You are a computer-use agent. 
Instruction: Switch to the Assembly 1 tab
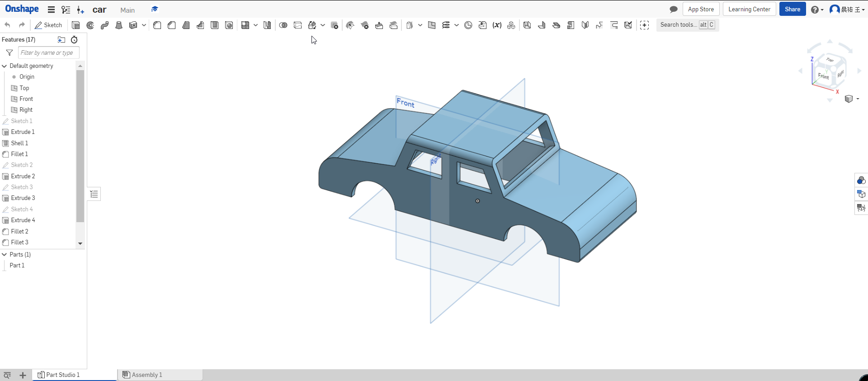pos(146,375)
